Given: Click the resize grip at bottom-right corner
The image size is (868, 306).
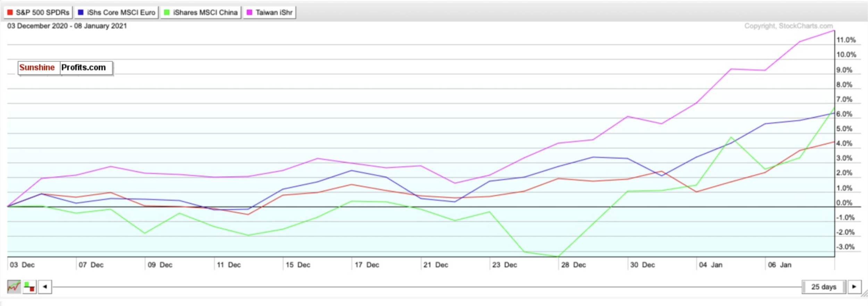Looking at the screenshot, I should point(864,294).
